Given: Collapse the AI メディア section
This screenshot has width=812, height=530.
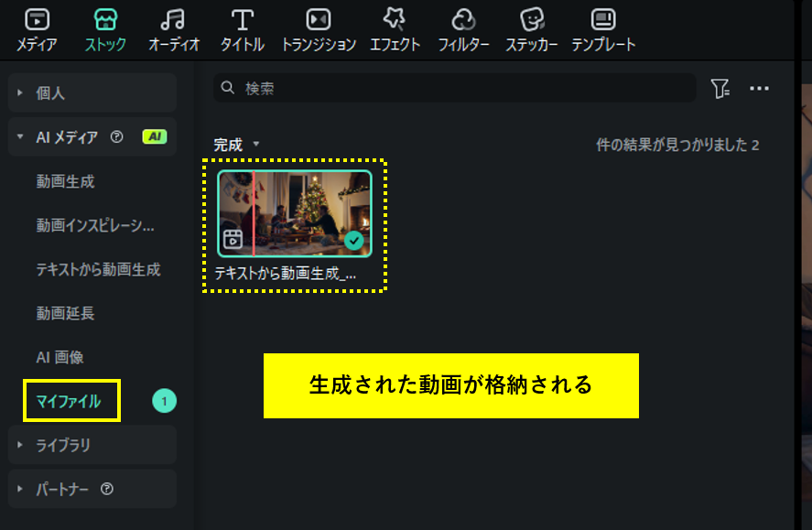Looking at the screenshot, I should [21, 137].
